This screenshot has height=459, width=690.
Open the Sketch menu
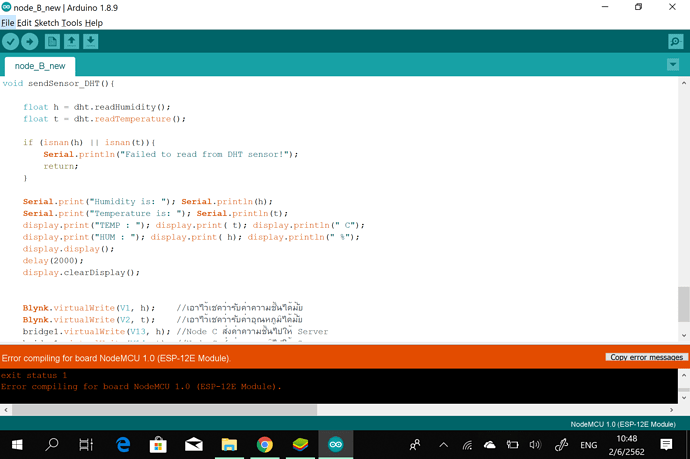[47, 23]
